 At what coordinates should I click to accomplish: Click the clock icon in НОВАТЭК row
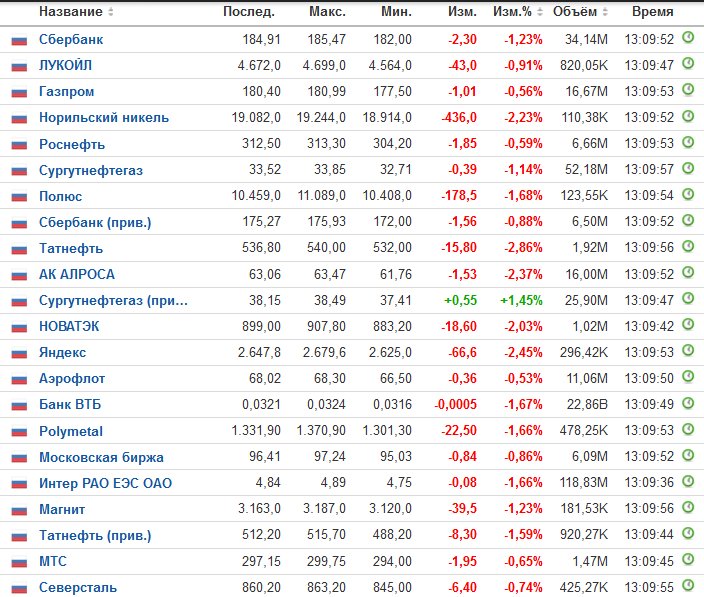coord(688,324)
